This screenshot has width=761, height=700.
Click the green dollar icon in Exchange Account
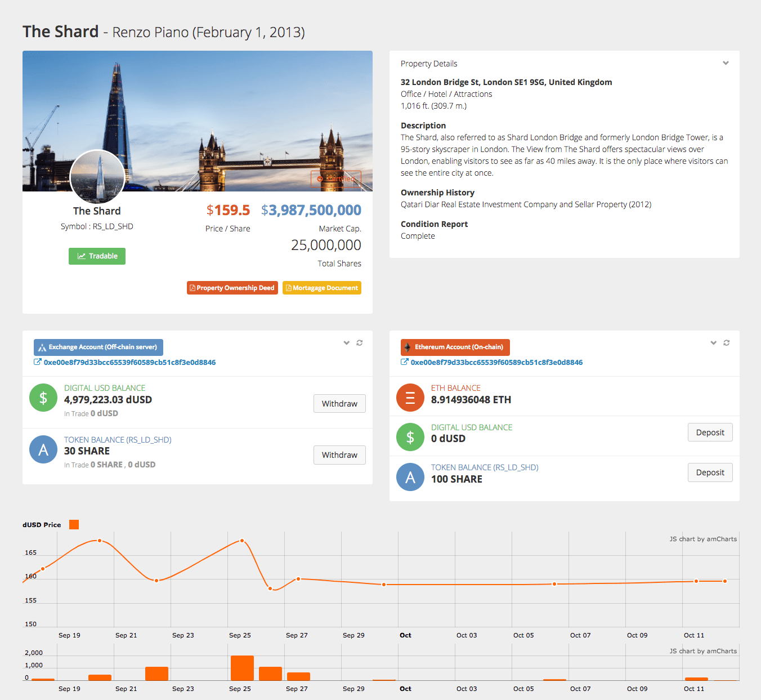(x=43, y=398)
